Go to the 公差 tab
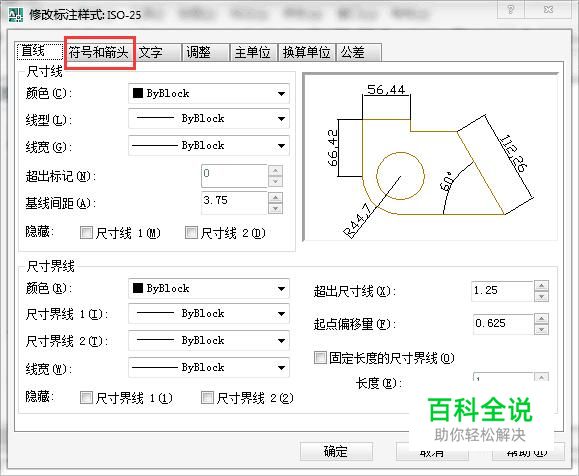The image size is (579, 476). [358, 52]
